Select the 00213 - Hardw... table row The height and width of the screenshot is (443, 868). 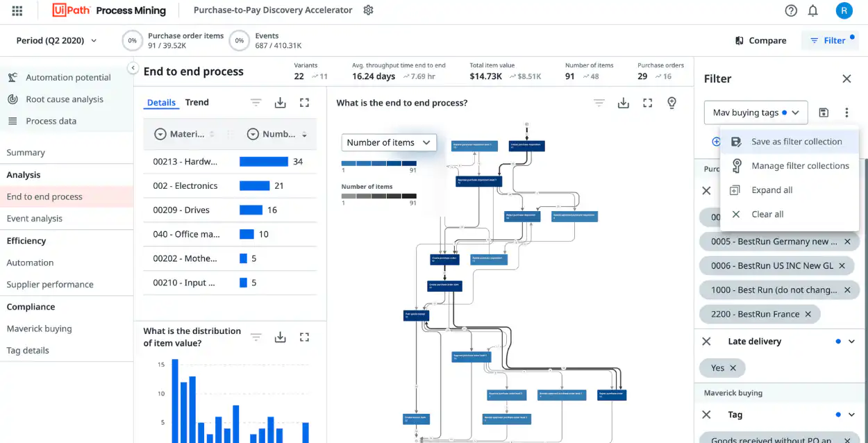click(x=230, y=162)
